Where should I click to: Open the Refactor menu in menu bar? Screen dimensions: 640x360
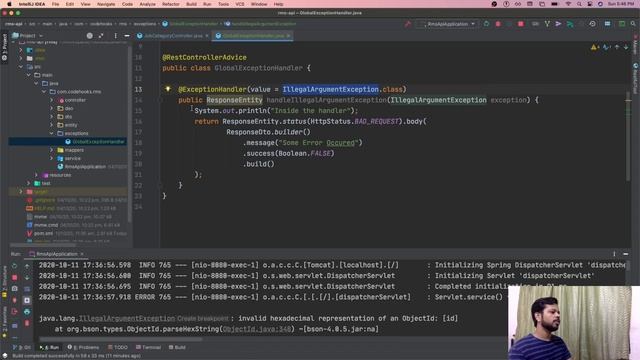coord(171,4)
